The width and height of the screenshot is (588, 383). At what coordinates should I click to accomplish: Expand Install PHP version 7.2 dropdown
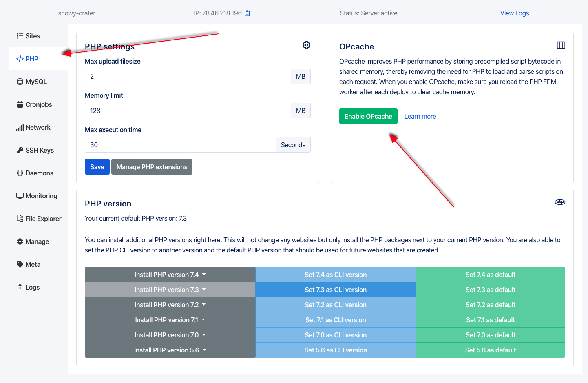click(170, 305)
